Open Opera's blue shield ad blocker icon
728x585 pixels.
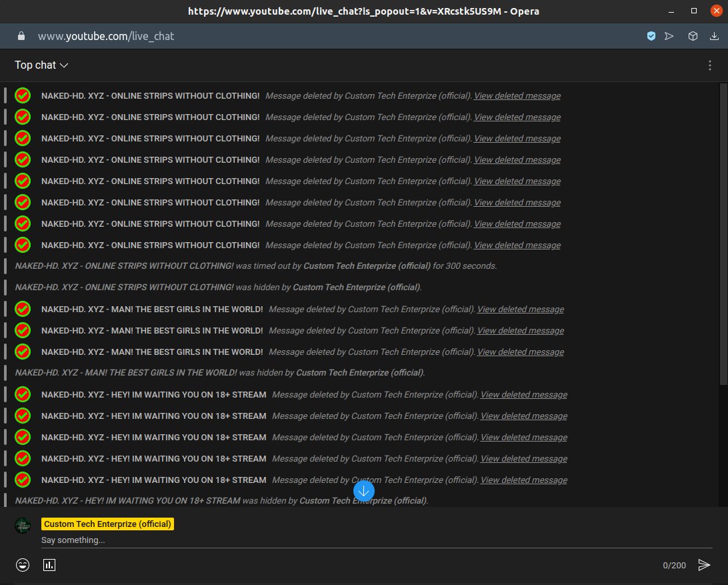651,36
